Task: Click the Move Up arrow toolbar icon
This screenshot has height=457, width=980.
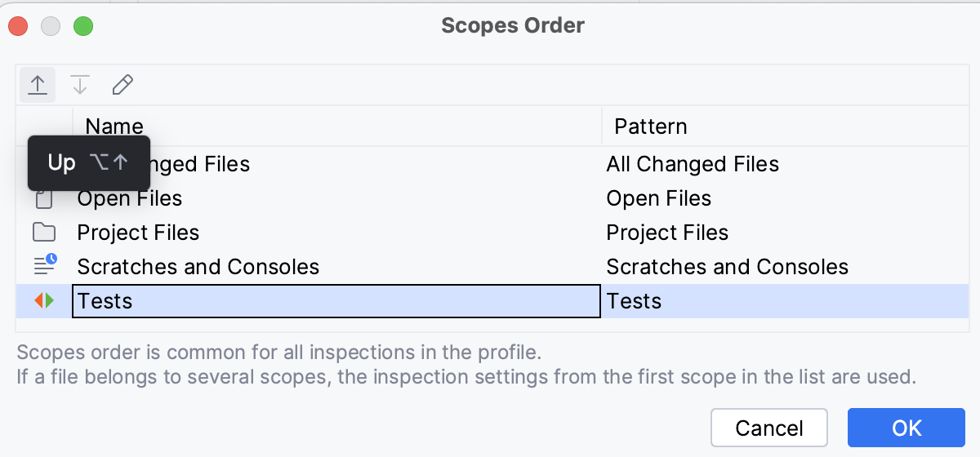Action: 38,85
